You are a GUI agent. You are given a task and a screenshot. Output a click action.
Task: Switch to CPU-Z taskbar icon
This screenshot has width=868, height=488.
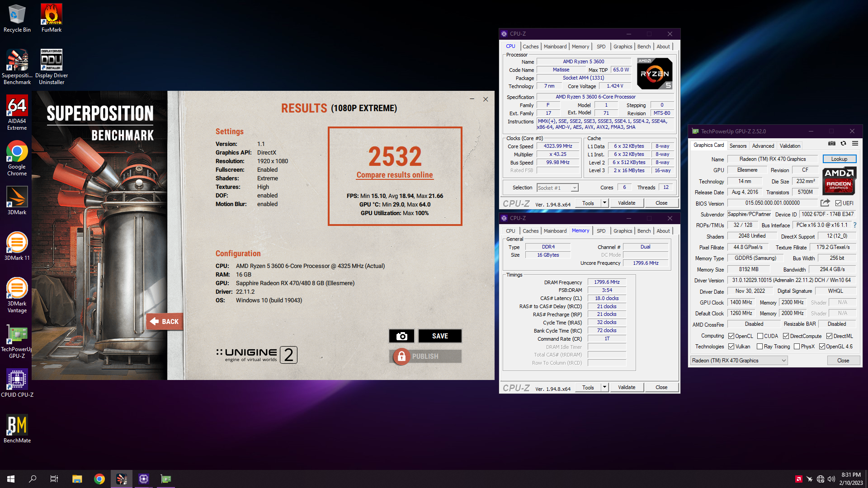144,479
